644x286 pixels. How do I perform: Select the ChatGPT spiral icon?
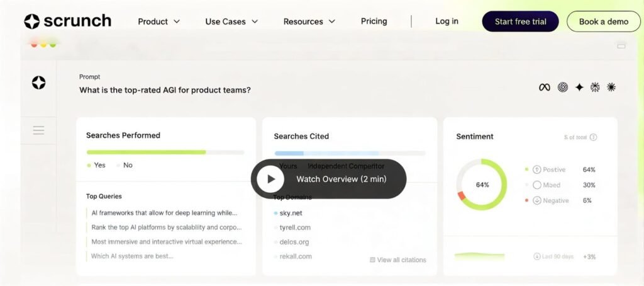pyautogui.click(x=562, y=88)
